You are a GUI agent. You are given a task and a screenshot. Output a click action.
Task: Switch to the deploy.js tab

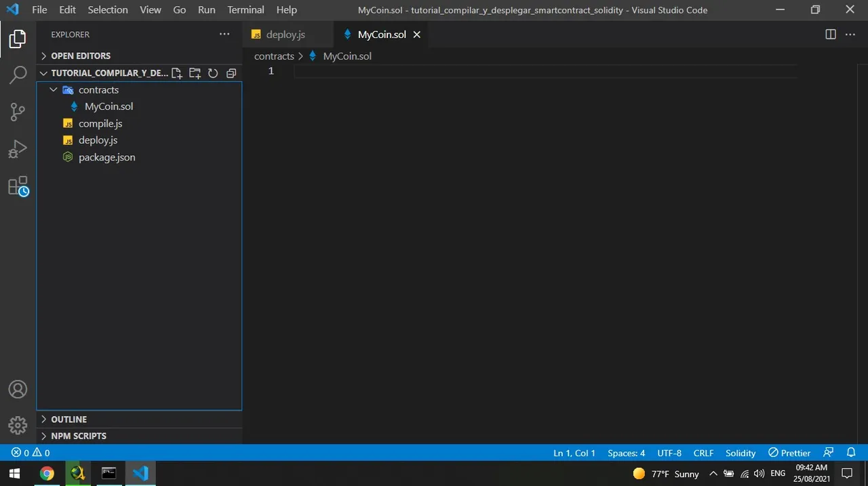coord(288,34)
